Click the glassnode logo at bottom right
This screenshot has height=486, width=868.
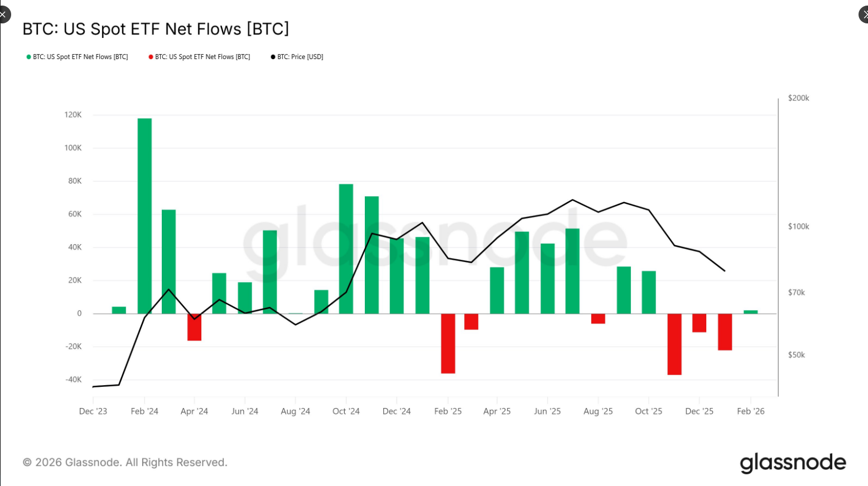[793, 463]
